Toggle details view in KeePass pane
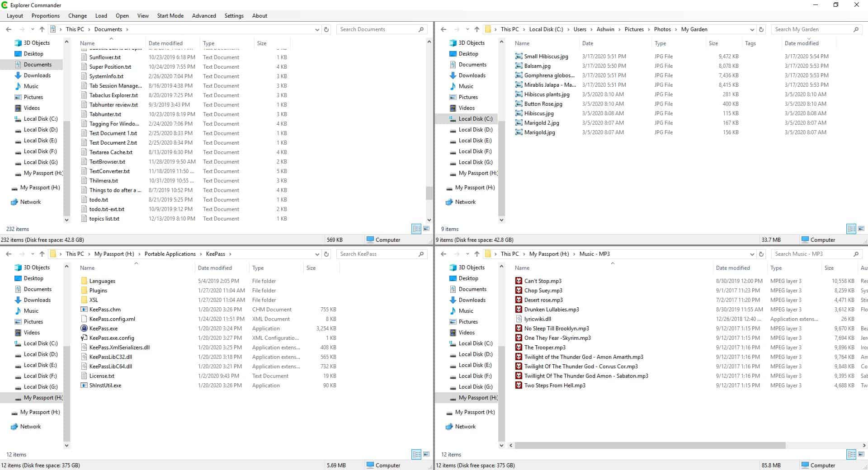Screen dimensions: 868x470 tap(416, 454)
